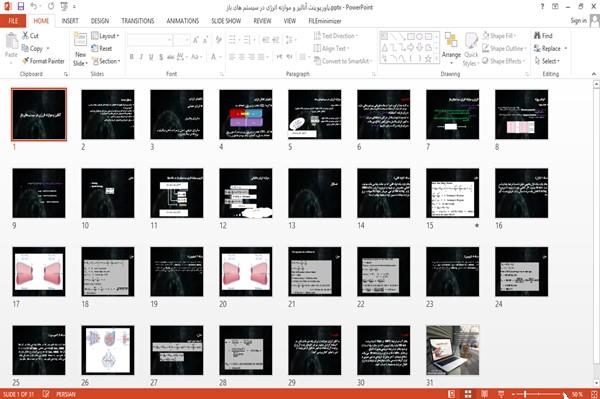Click the Cut scissors command
Image resolution: width=600 pixels, height=399 pixels.
tap(31, 36)
